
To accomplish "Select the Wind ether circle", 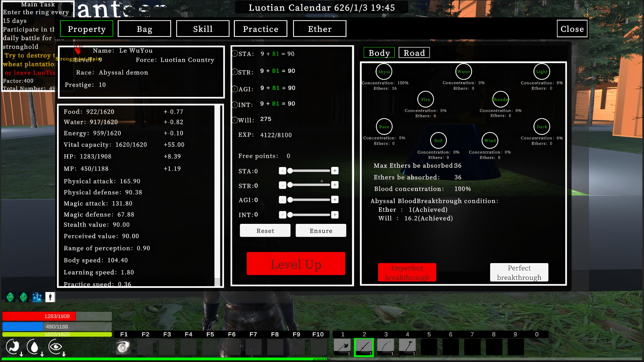I will click(490, 141).
